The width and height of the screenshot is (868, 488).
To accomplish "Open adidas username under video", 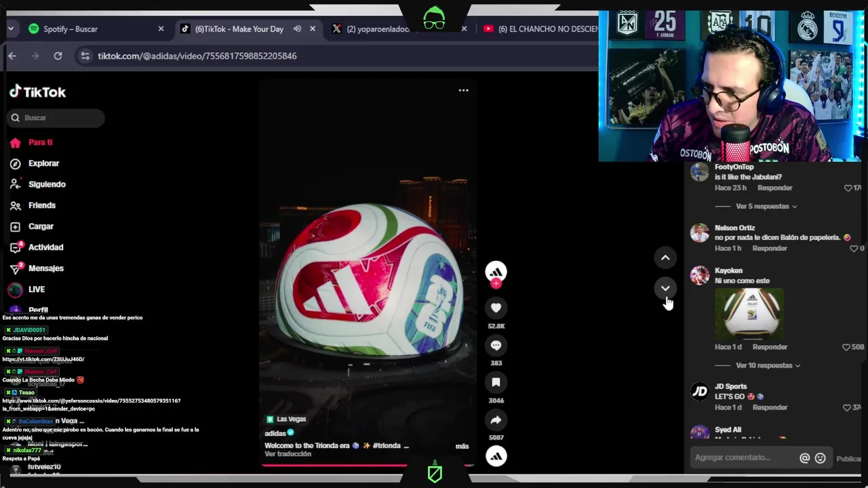I will [275, 434].
